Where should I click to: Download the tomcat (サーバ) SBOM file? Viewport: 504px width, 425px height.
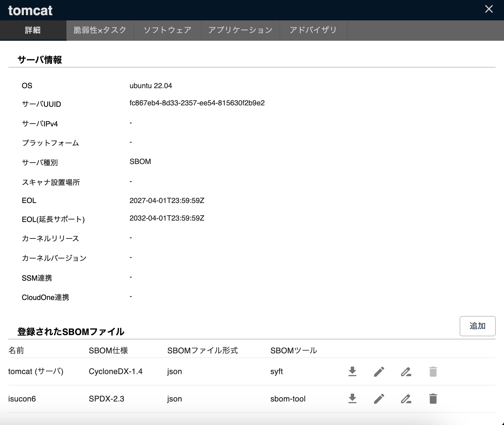(x=352, y=371)
